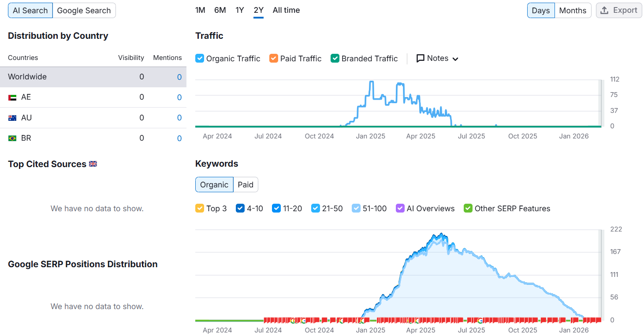Switch to the Google Search tab
Viewport: 644px width, 336px height.
(x=84, y=11)
